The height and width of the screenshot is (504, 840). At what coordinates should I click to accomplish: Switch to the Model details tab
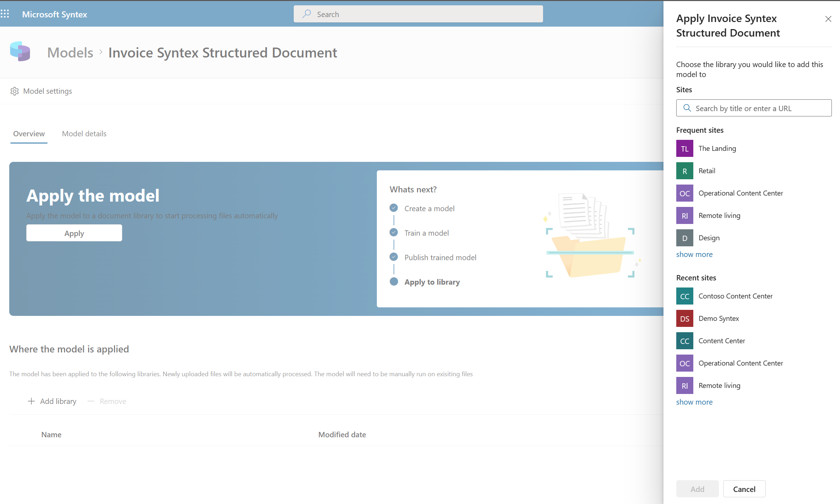pyautogui.click(x=84, y=133)
